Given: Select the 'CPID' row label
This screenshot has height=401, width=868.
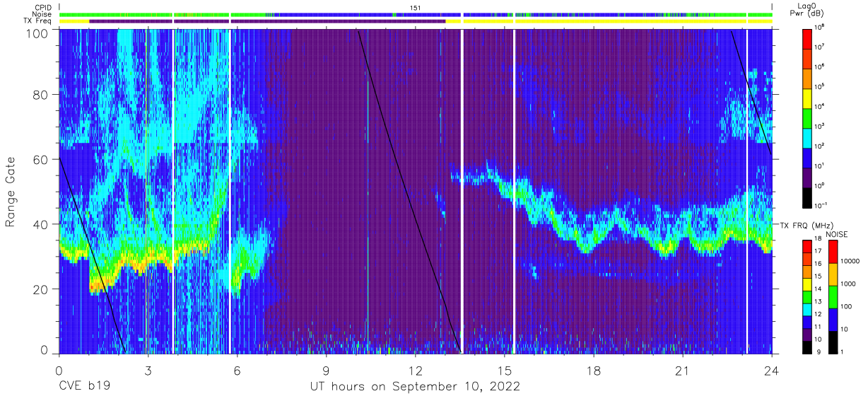Looking at the screenshot, I should click(42, 6).
